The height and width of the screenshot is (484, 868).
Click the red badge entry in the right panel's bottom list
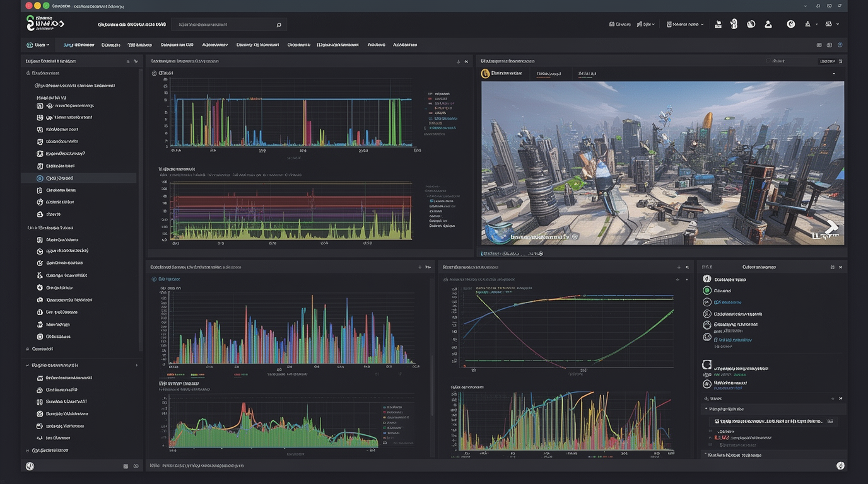(720, 437)
